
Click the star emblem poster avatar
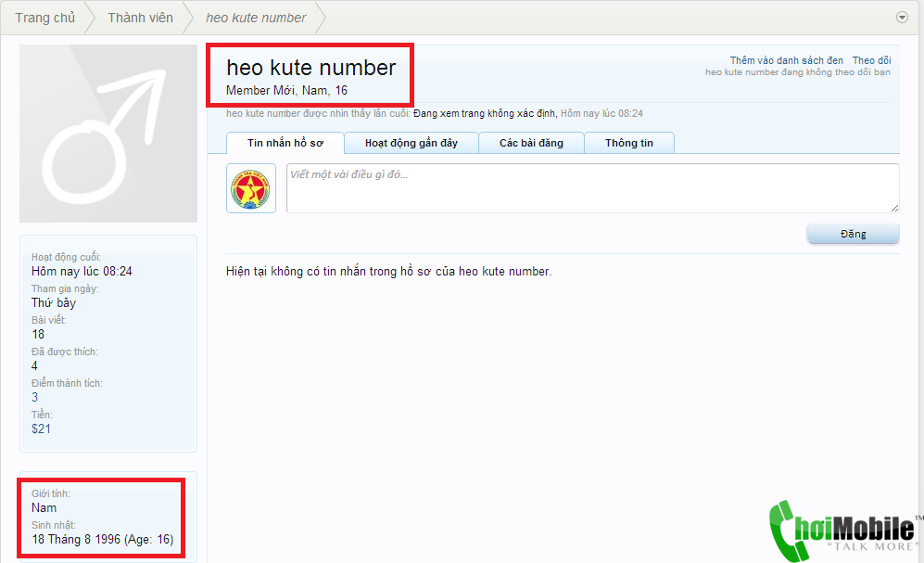point(251,188)
